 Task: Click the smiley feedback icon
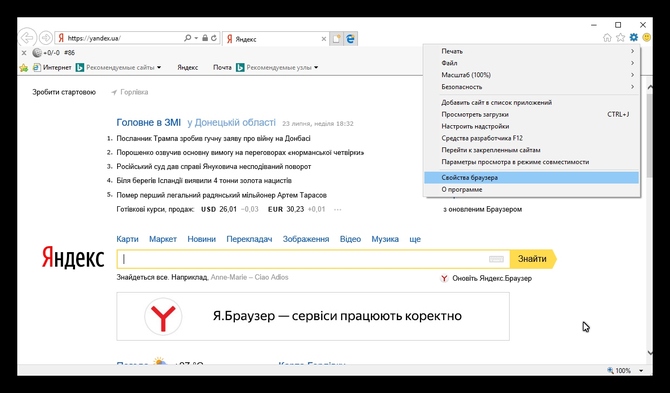(647, 38)
